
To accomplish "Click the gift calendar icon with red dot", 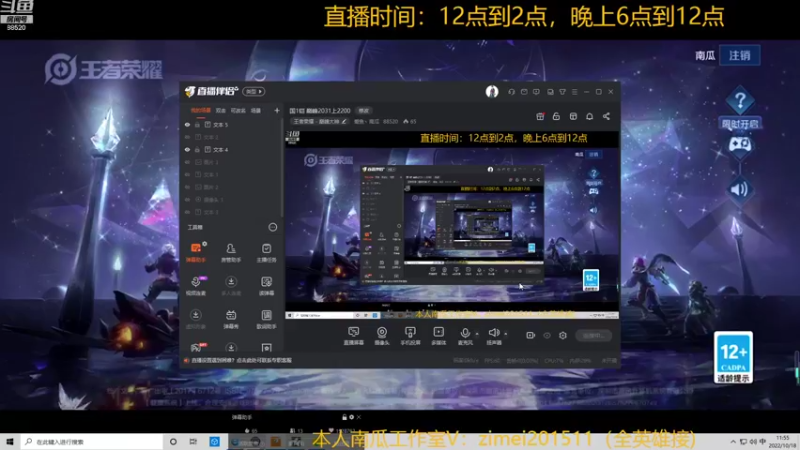I will pos(540,116).
